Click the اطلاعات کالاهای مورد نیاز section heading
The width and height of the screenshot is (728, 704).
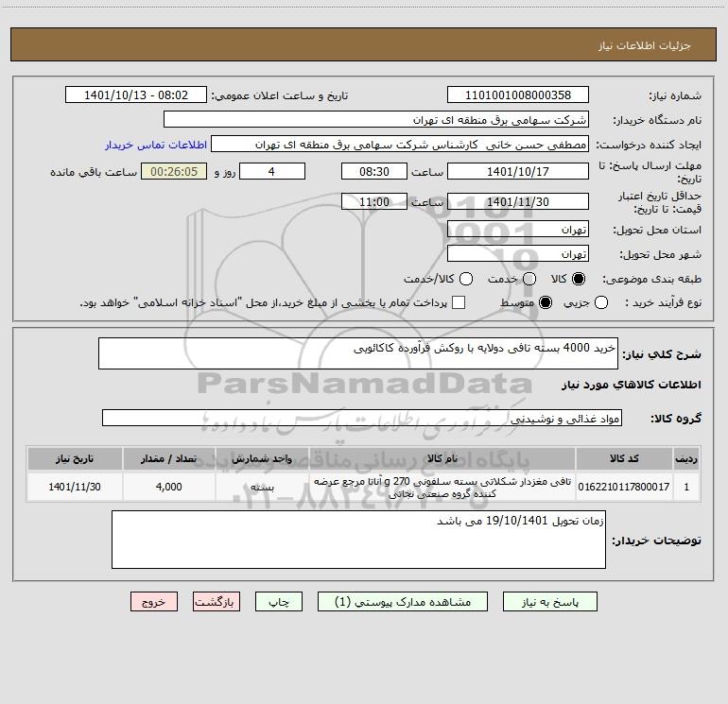(x=631, y=385)
